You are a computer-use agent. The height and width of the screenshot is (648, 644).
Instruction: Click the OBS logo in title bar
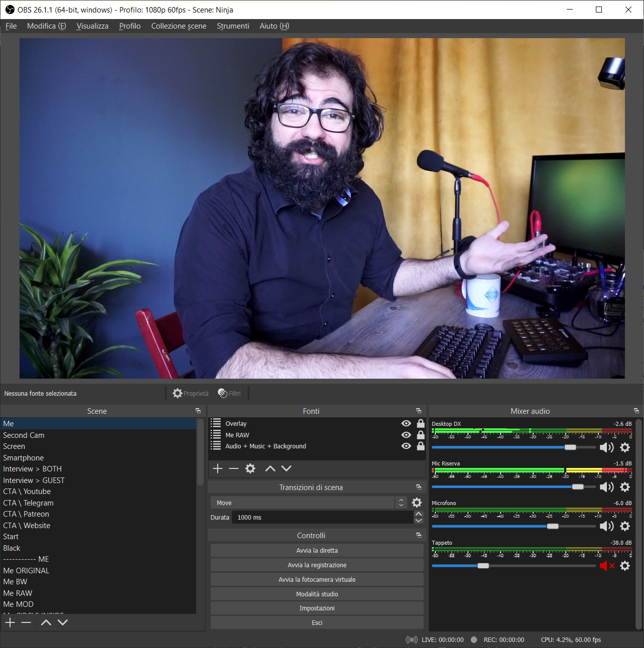(x=10, y=10)
